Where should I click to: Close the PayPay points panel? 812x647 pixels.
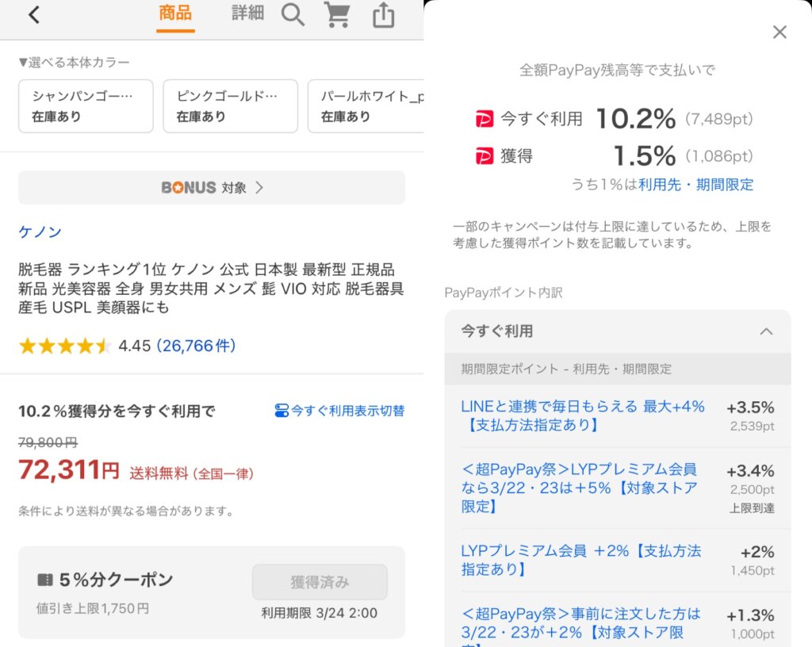[779, 32]
